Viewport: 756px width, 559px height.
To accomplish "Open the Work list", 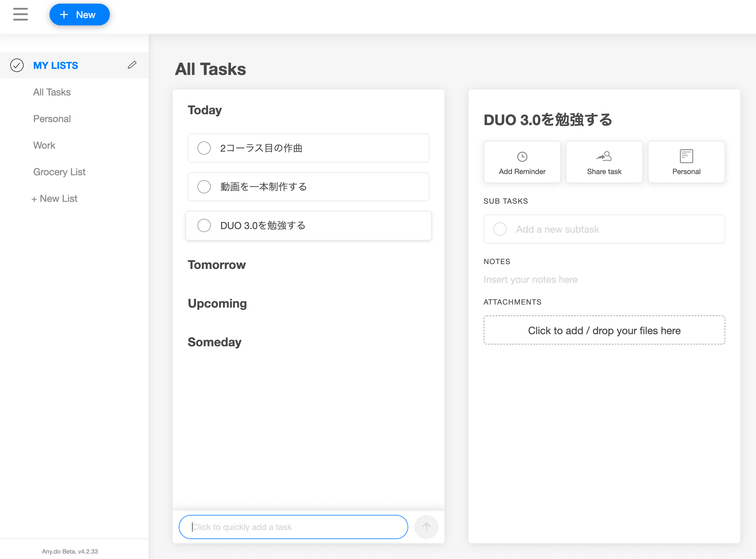I will (45, 145).
